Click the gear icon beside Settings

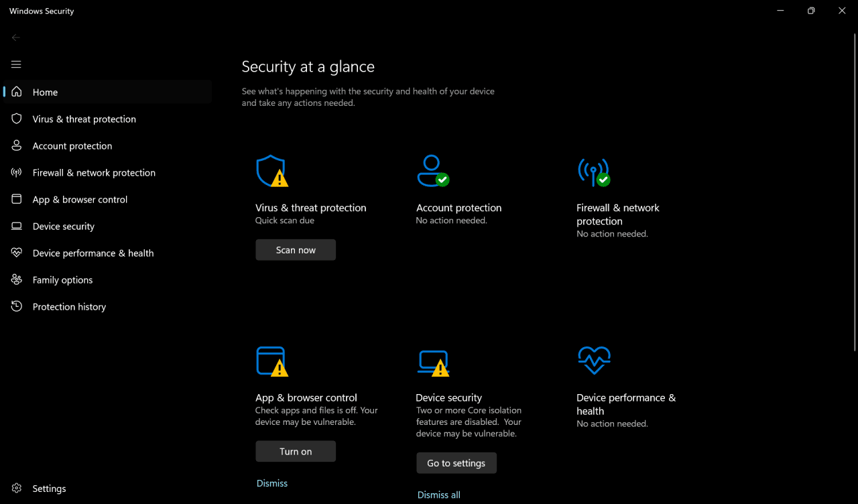click(x=17, y=489)
